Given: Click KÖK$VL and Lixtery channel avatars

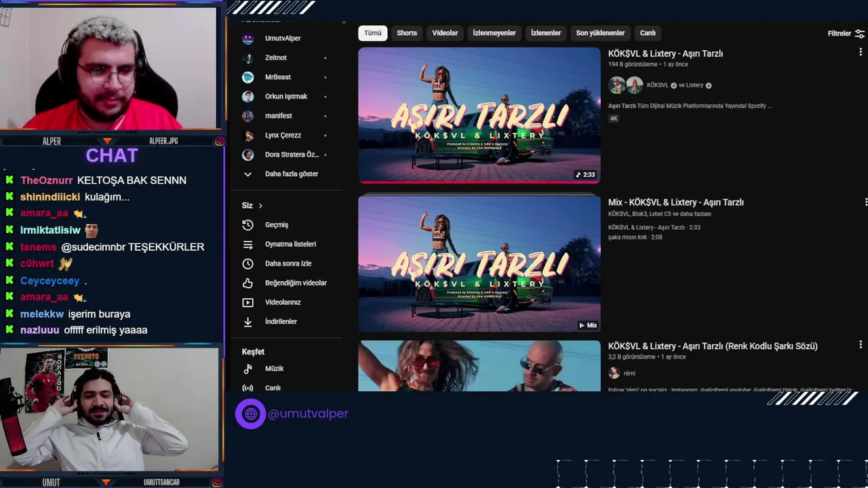Looking at the screenshot, I should click(626, 85).
